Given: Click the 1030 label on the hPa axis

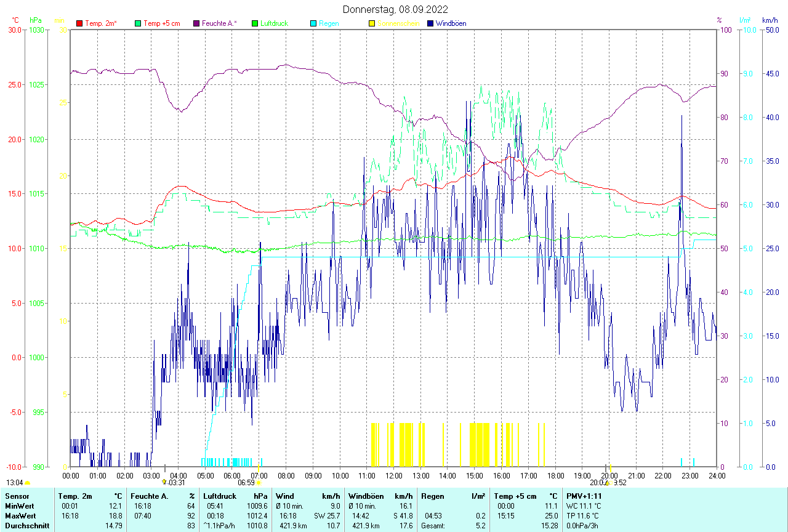Looking at the screenshot, I should (x=37, y=30).
